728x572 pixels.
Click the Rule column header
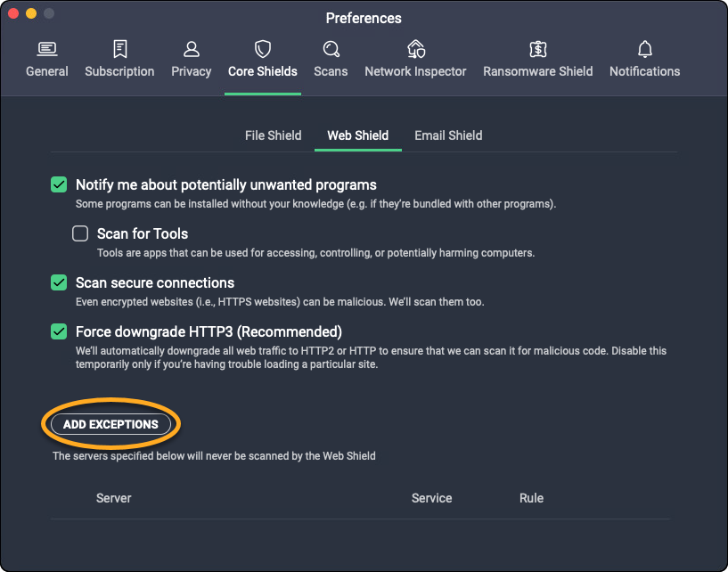click(x=531, y=498)
